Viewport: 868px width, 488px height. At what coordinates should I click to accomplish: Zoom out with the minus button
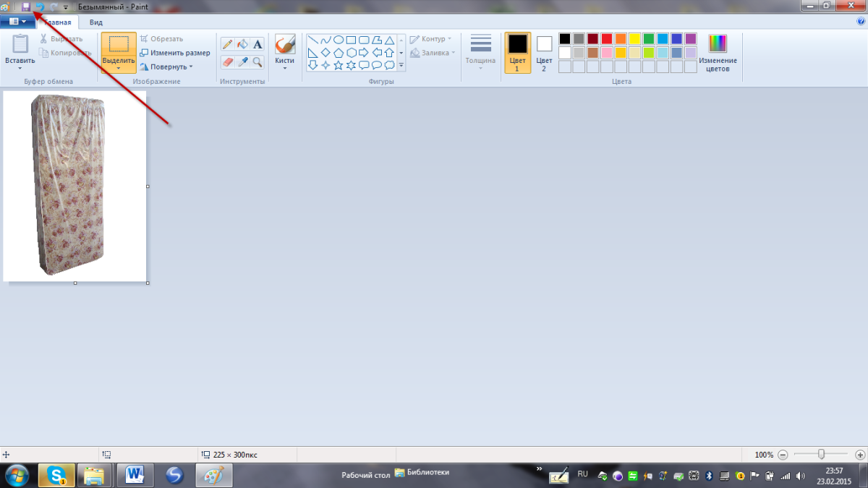point(783,455)
